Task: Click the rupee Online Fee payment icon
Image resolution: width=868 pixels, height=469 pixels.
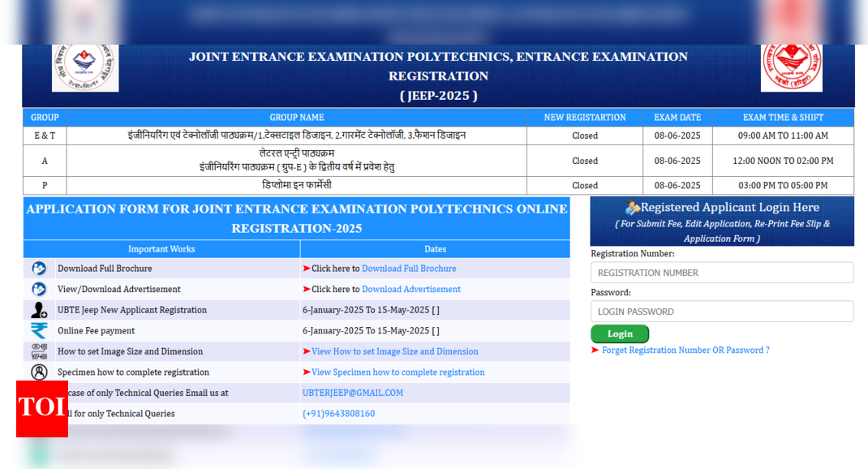Action: tap(39, 331)
